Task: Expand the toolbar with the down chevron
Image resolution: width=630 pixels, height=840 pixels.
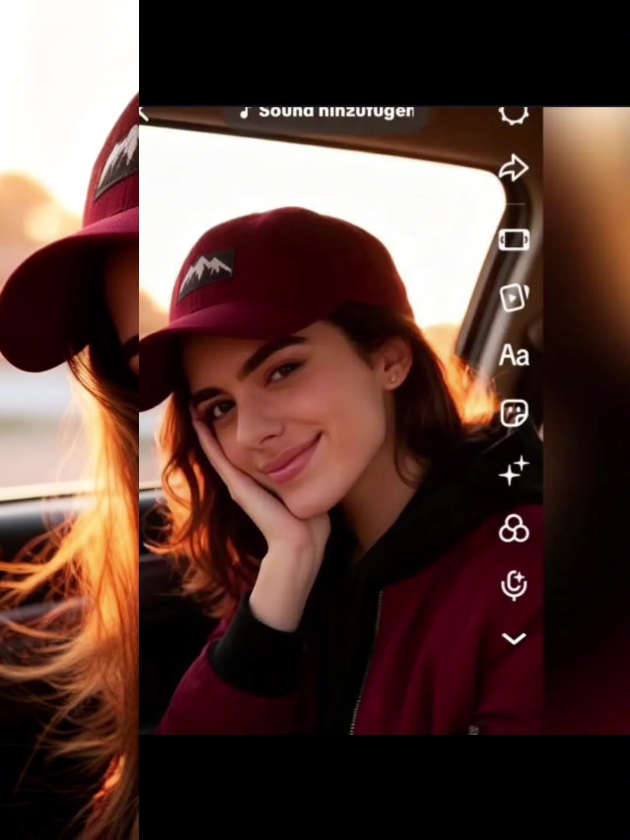Action: pos(514,639)
